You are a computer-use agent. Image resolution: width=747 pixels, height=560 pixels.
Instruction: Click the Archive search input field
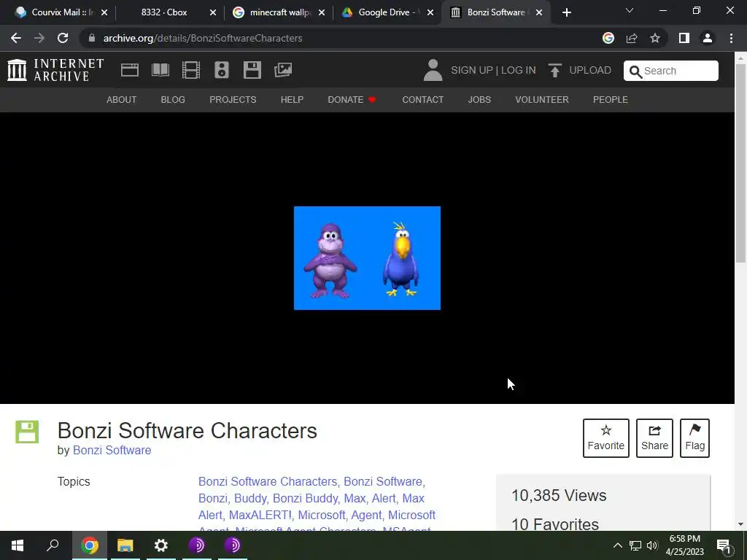(x=671, y=71)
